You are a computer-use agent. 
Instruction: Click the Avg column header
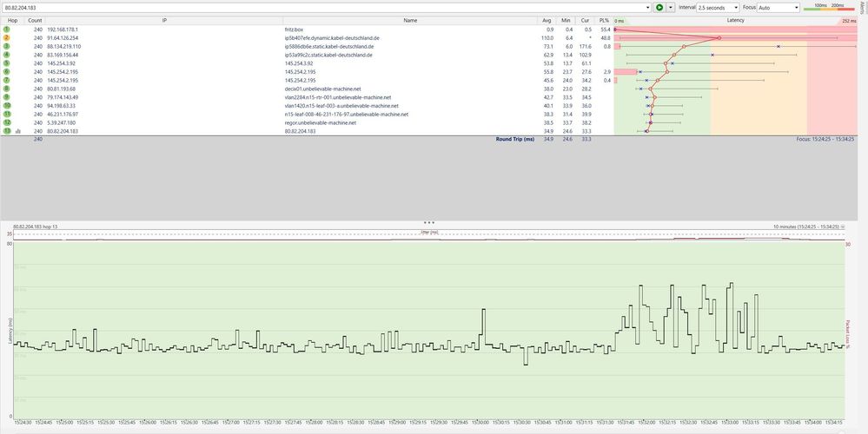(x=547, y=21)
